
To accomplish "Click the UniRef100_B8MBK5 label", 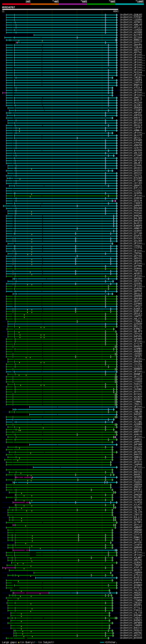I will click(131, 369).
